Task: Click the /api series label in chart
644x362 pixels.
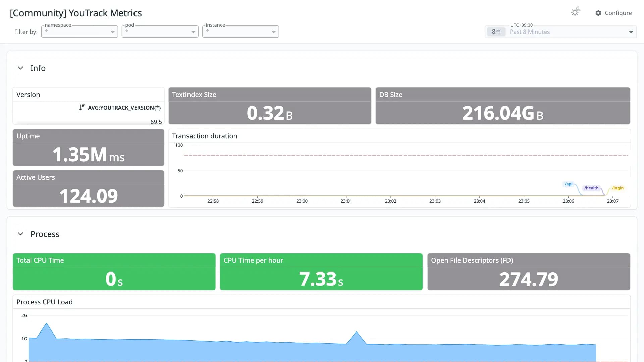Action: [x=568, y=184]
